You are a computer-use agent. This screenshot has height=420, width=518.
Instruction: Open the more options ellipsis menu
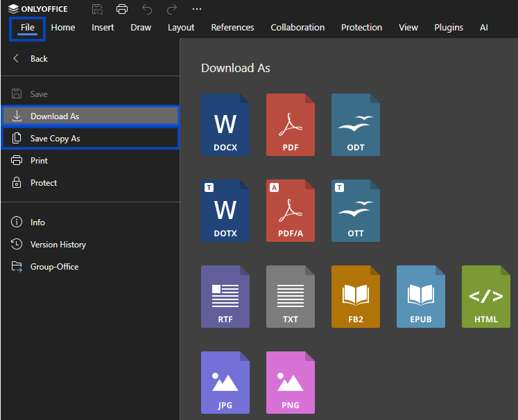pyautogui.click(x=197, y=9)
